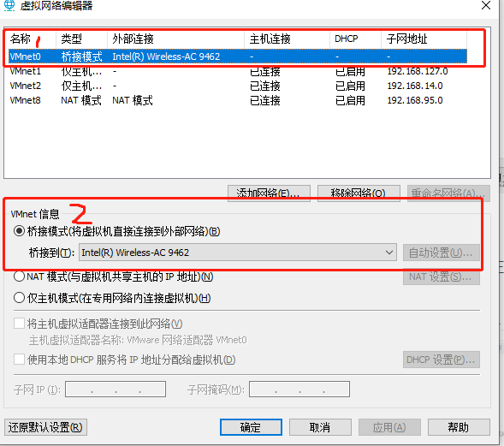
Task: Select the VMnet1 network row
Action: (238, 71)
